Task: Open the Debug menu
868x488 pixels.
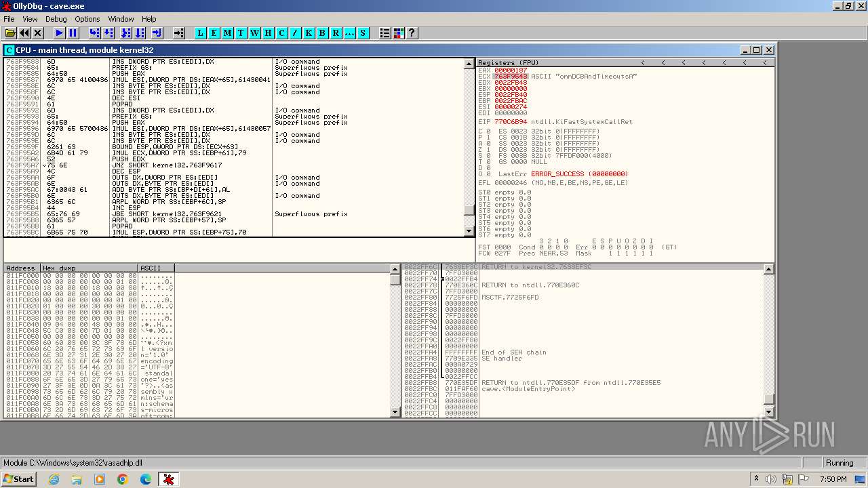Action: click(x=56, y=19)
